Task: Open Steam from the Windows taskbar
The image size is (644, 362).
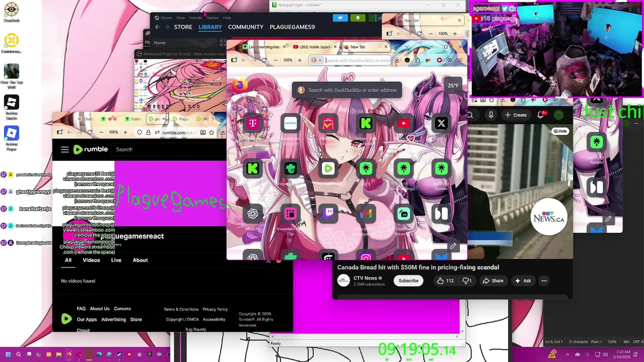Action: click(119, 354)
